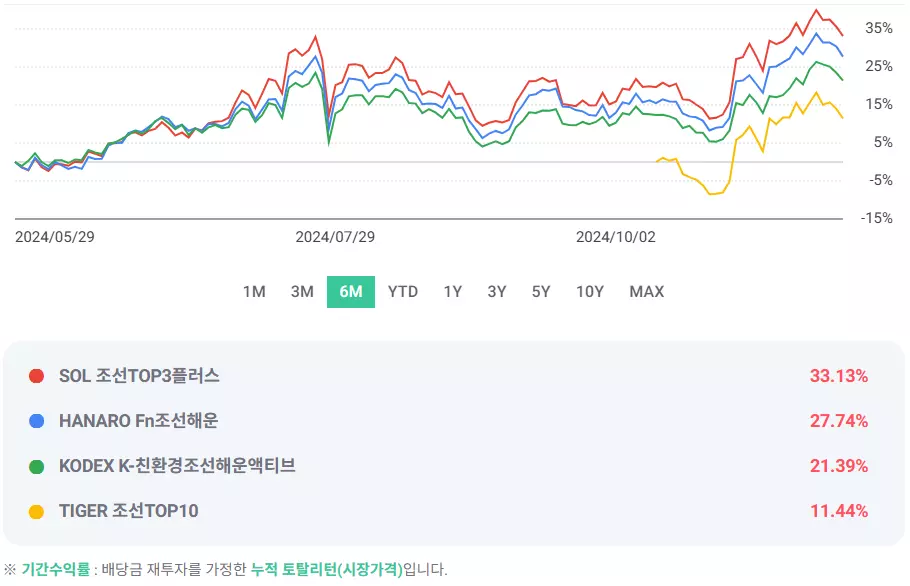Click the red SOL 조선TOP3플러스 legend dot
This screenshot has height=586, width=910.
37,376
